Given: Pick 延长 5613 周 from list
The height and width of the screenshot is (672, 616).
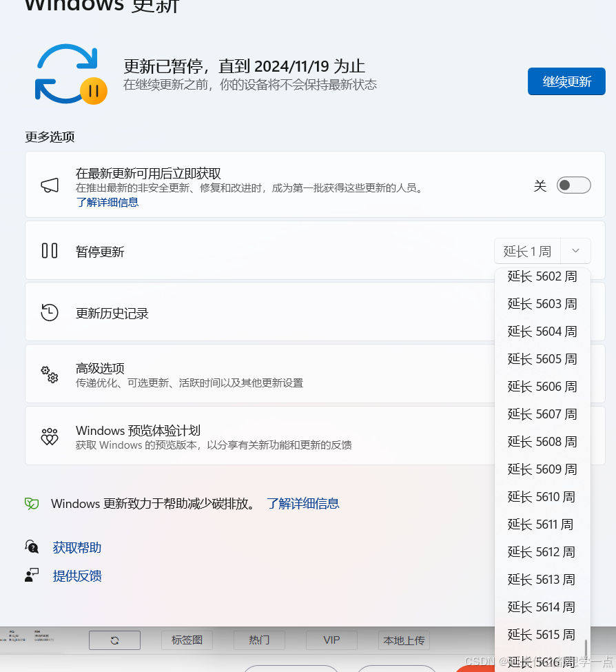Looking at the screenshot, I should click(x=542, y=580).
